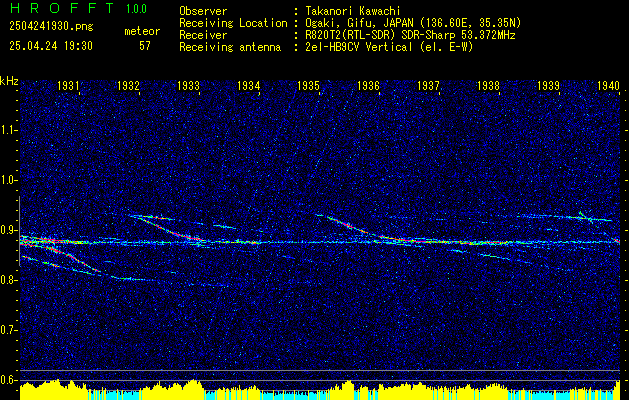
Task: Click the meteor count 57
Action: [145, 46]
